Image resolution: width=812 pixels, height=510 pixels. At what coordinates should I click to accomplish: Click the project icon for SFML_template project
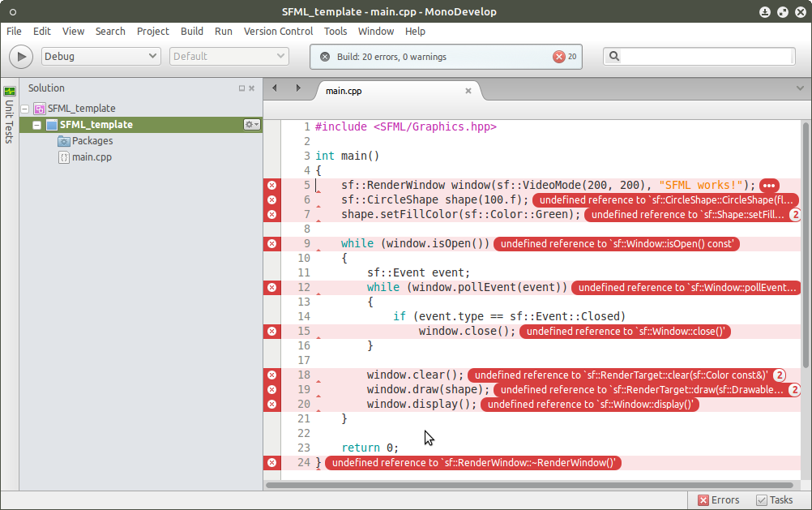click(52, 125)
